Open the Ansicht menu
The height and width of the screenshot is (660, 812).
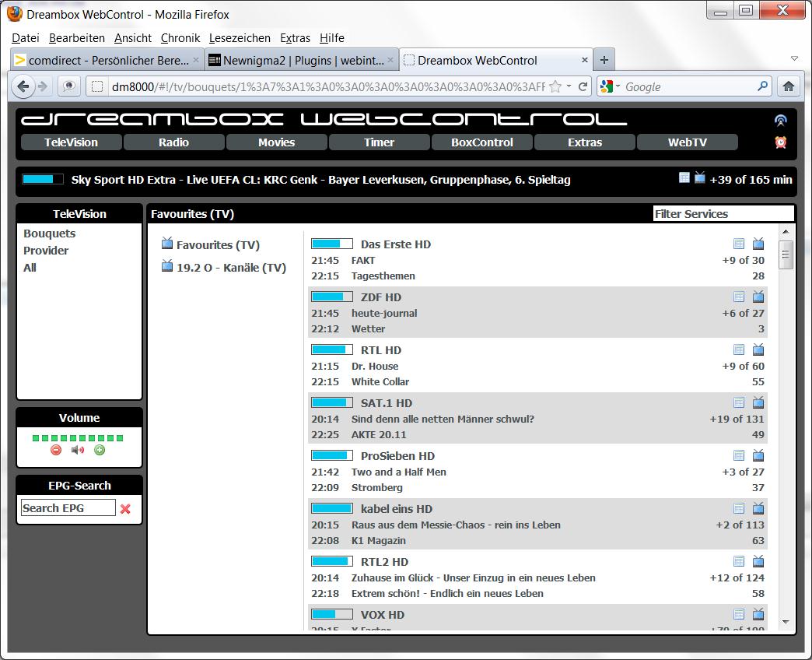click(133, 38)
